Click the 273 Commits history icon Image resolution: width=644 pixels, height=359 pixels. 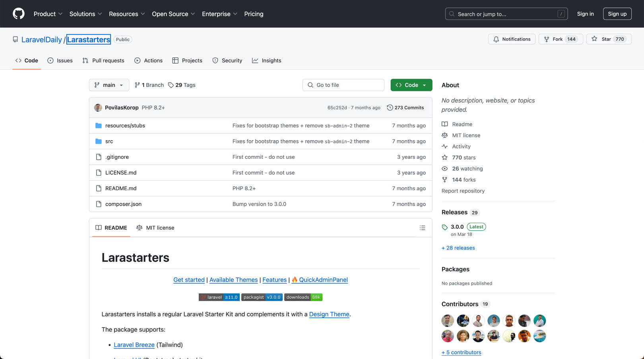[x=390, y=108]
